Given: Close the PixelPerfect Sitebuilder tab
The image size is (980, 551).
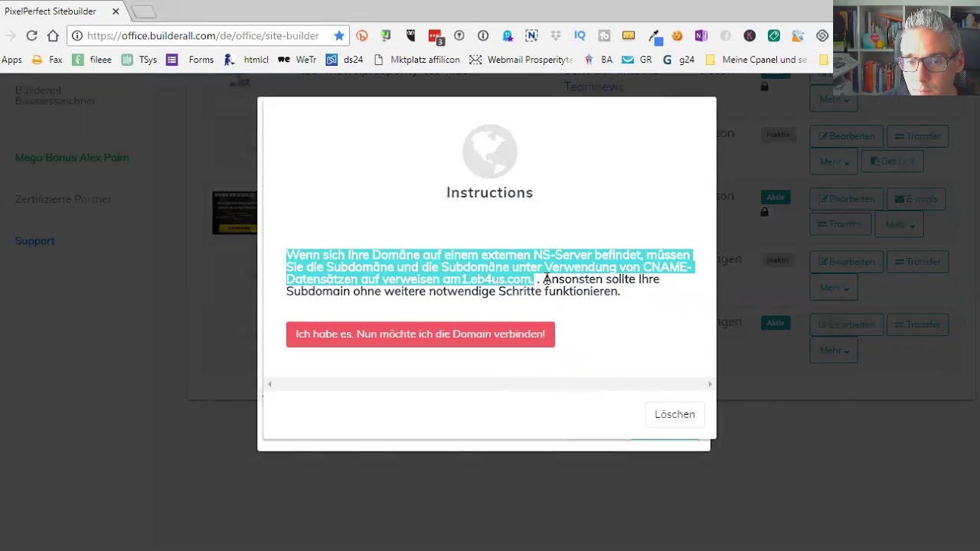Looking at the screenshot, I should tap(116, 11).
